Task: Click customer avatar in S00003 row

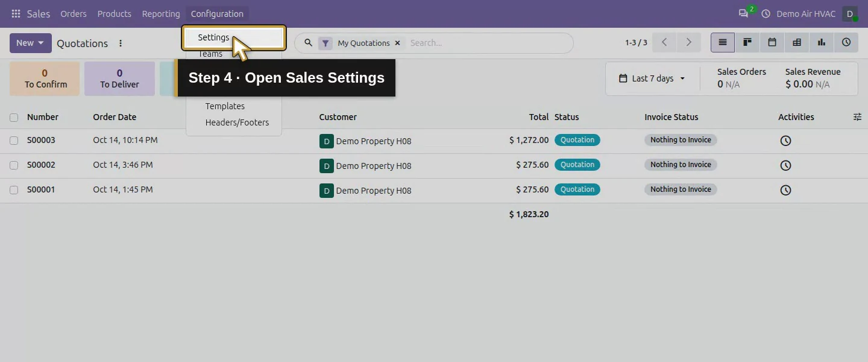Action: [326, 141]
